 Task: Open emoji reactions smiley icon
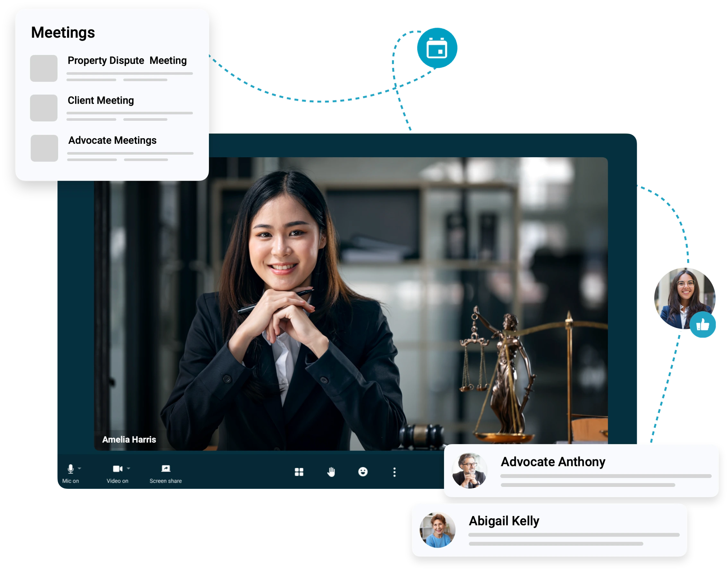(x=363, y=472)
